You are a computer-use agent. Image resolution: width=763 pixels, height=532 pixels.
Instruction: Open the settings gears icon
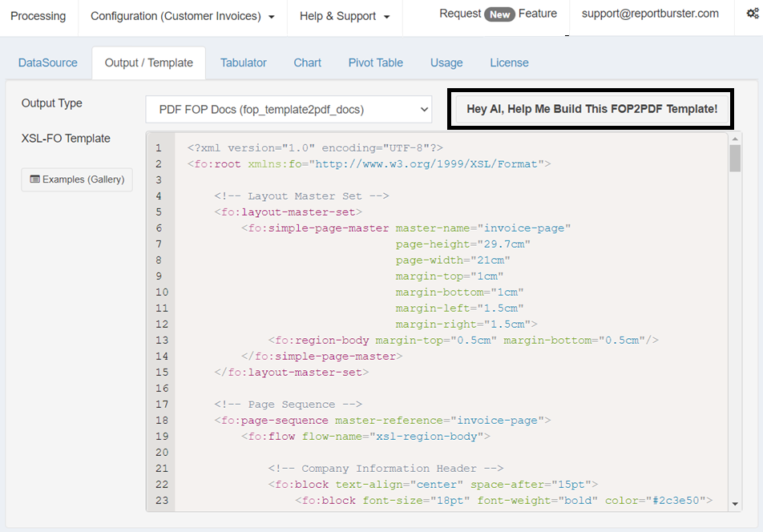click(x=750, y=15)
